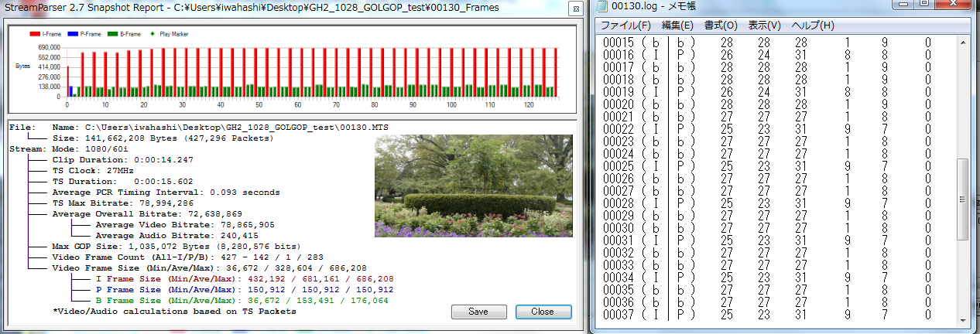Maximize the 00130.log Notepad window

pos(925,5)
